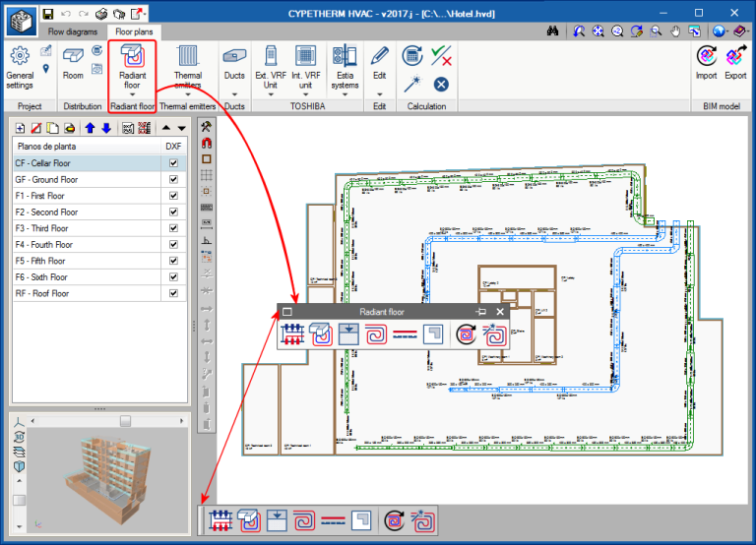756x545 pixels.
Task: Click the Save disk icon
Action: point(47,14)
